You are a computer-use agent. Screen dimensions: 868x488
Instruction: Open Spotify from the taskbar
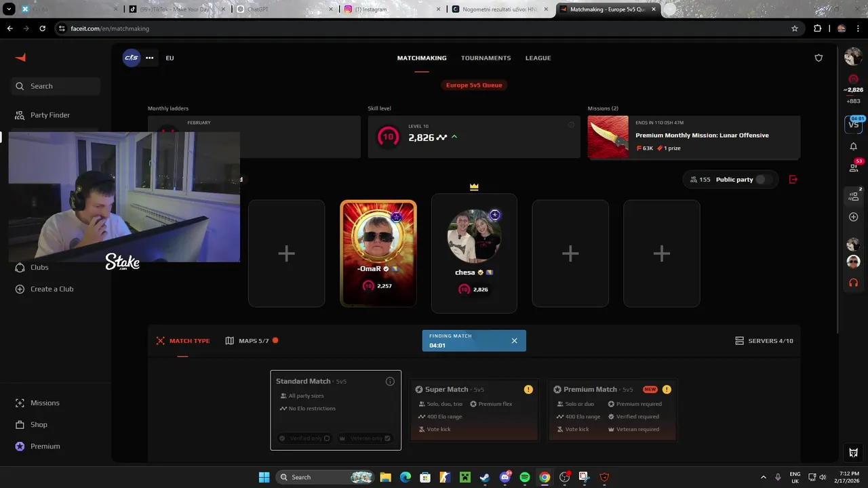pos(525,477)
